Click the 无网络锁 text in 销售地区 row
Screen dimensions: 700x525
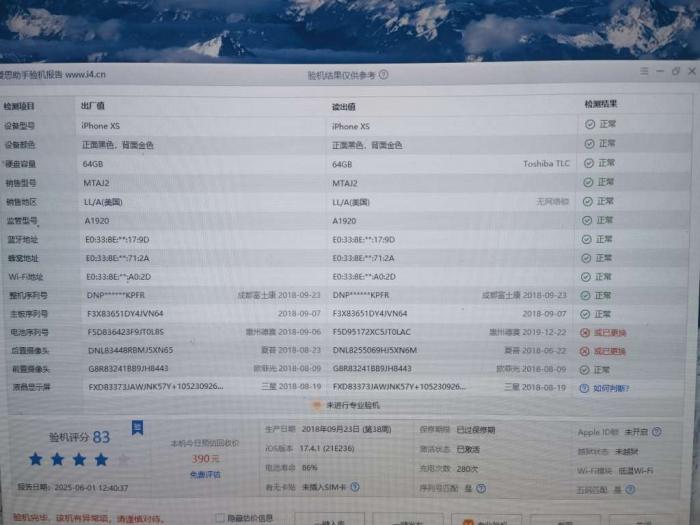[x=553, y=202]
